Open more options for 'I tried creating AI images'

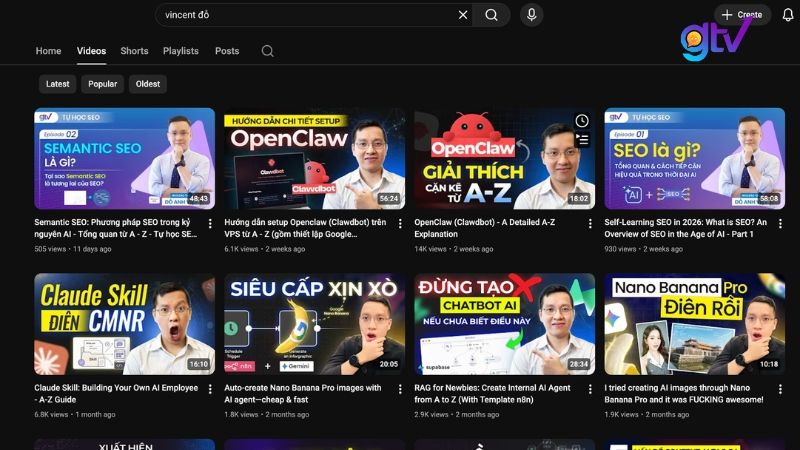click(780, 389)
